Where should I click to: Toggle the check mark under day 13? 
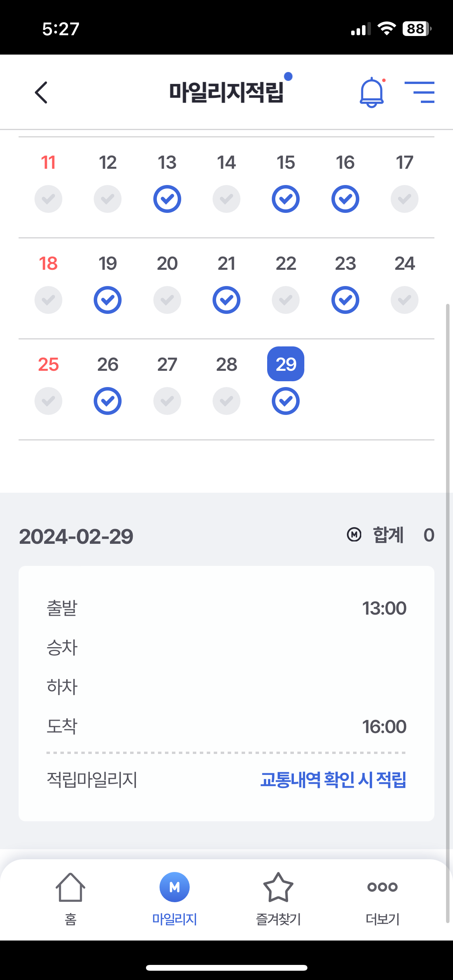tap(167, 199)
